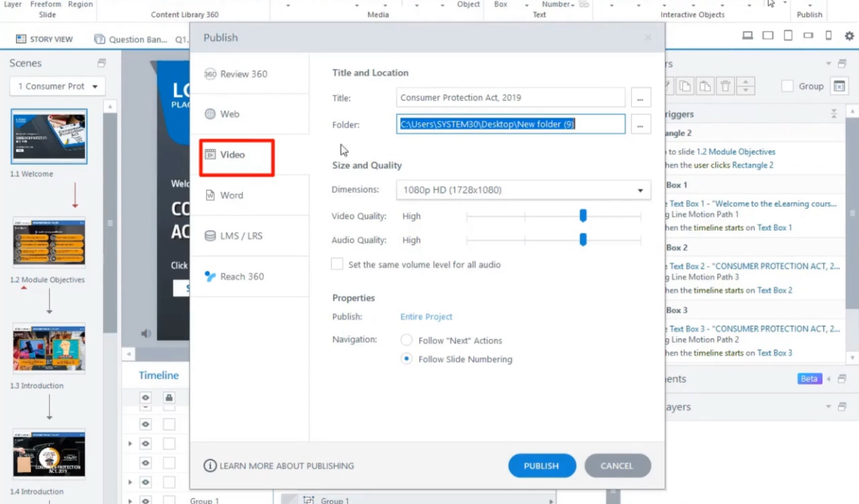Open Web publish tab
859x504 pixels.
[x=249, y=114]
